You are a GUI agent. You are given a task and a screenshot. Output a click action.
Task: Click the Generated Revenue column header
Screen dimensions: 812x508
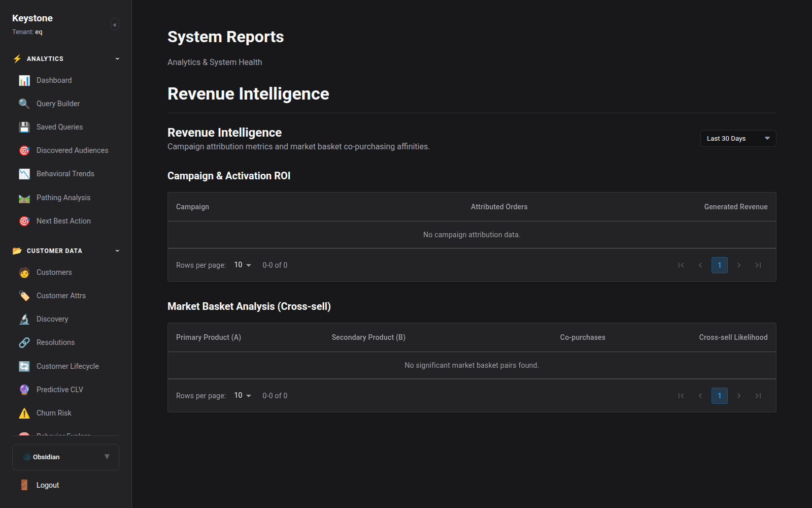pyautogui.click(x=735, y=207)
